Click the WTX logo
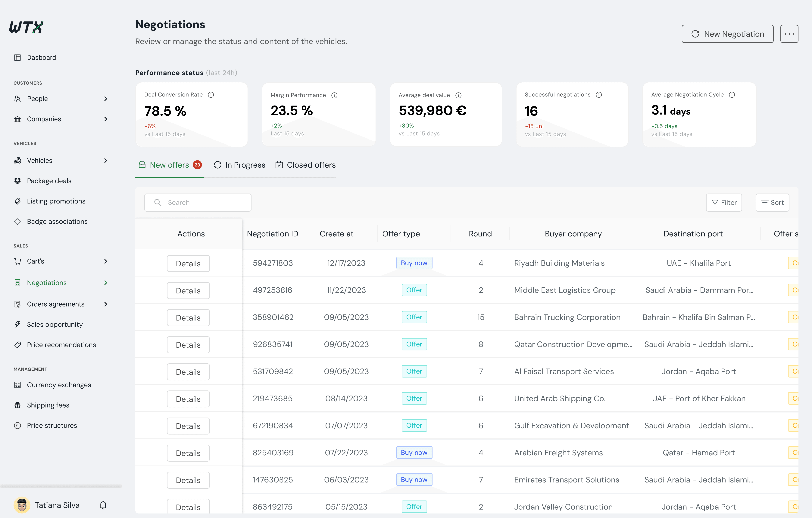 26,27
